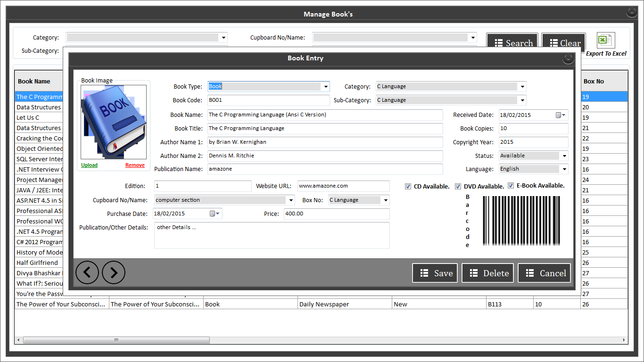Open Cupboard No/Name dropdown in Book Entry
Image resolution: width=644 pixels, height=362 pixels.
[291, 200]
